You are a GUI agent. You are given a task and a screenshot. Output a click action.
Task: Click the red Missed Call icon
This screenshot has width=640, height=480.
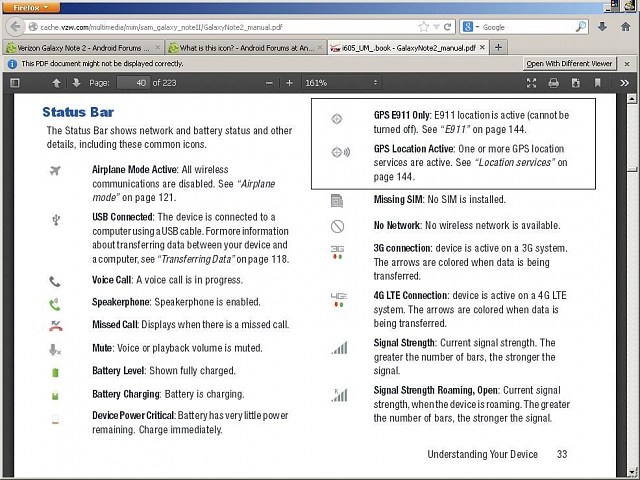click(56, 326)
